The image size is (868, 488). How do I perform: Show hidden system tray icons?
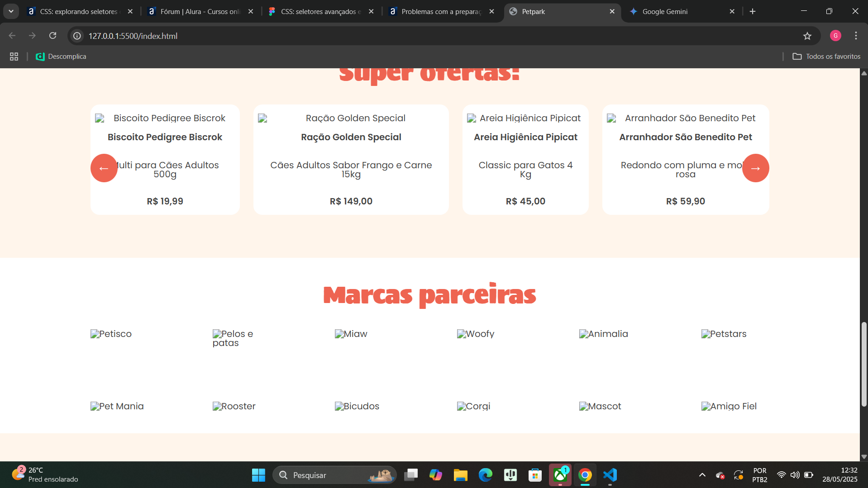tap(702, 475)
